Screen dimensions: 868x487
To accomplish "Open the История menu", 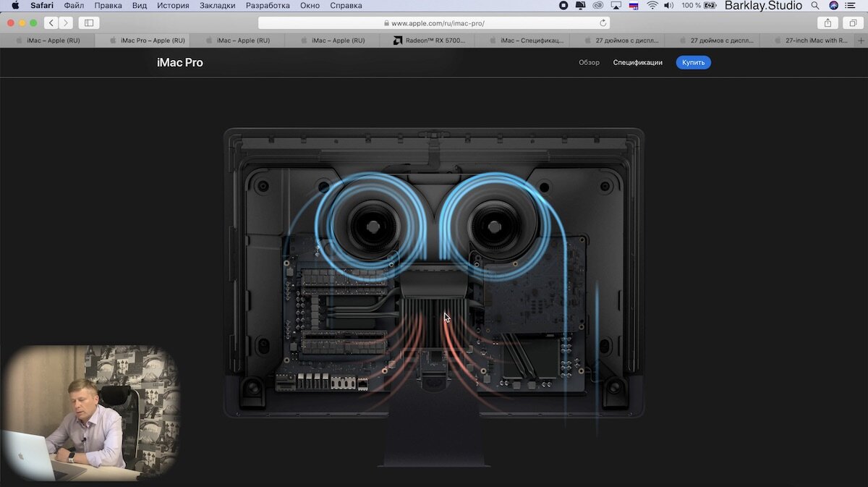I will (x=173, y=5).
